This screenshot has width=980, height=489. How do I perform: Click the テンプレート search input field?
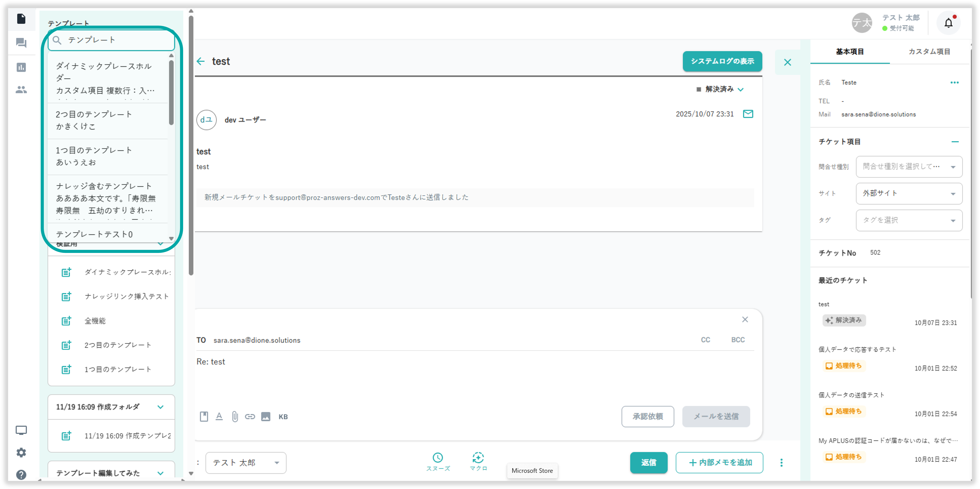pyautogui.click(x=114, y=40)
